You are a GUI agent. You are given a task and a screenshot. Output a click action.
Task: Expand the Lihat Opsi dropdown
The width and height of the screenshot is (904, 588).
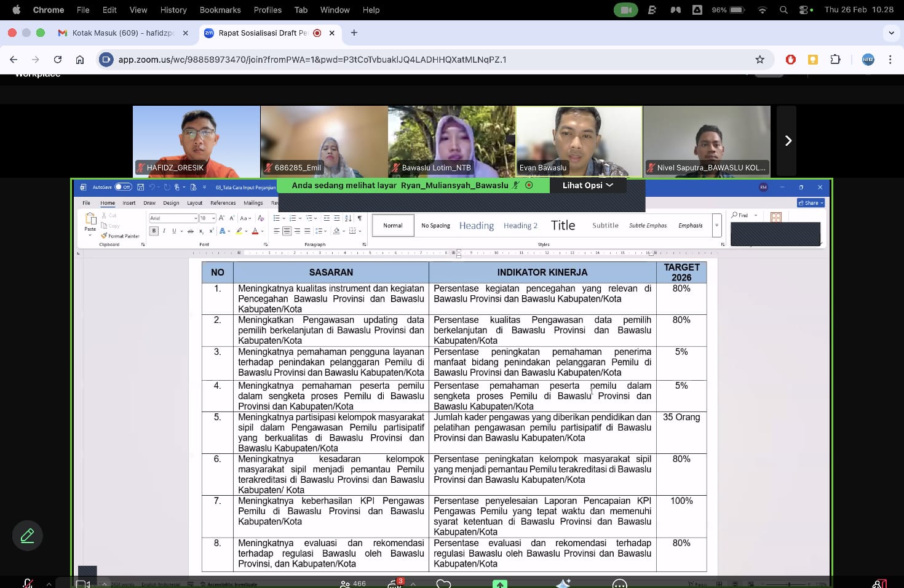[x=587, y=185]
